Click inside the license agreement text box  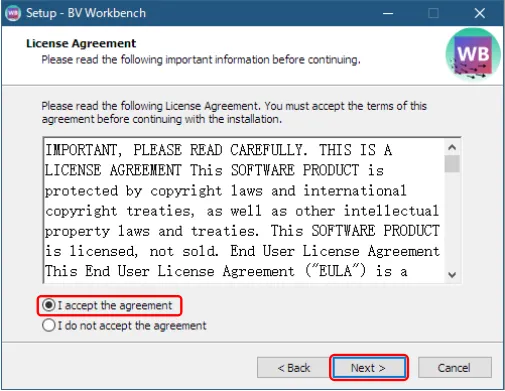(x=244, y=210)
